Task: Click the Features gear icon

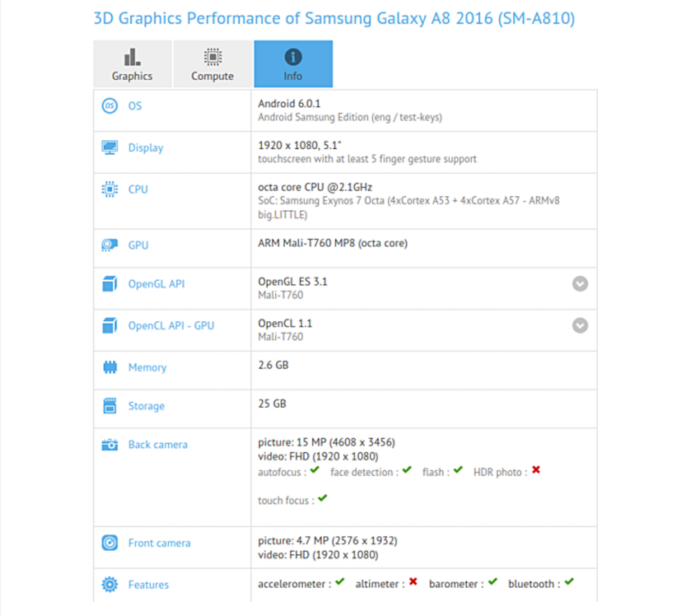Action: pos(109,584)
